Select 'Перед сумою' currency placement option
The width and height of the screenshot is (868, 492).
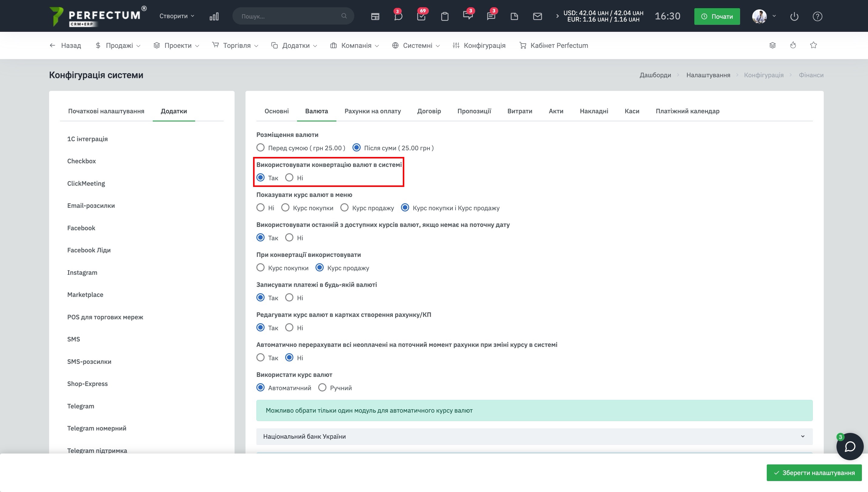coord(260,148)
